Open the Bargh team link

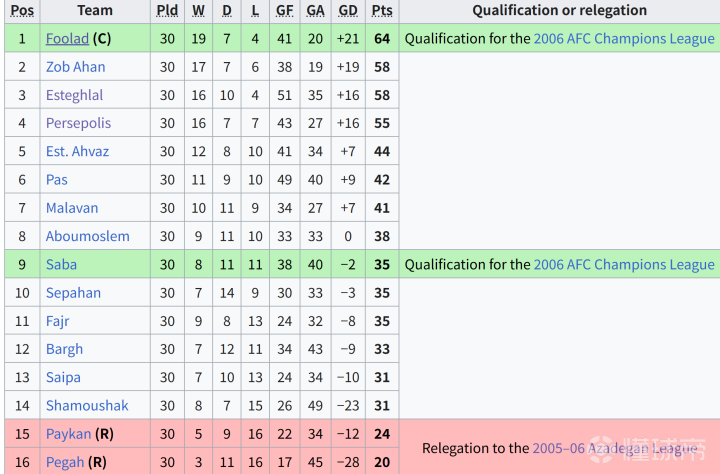64,349
